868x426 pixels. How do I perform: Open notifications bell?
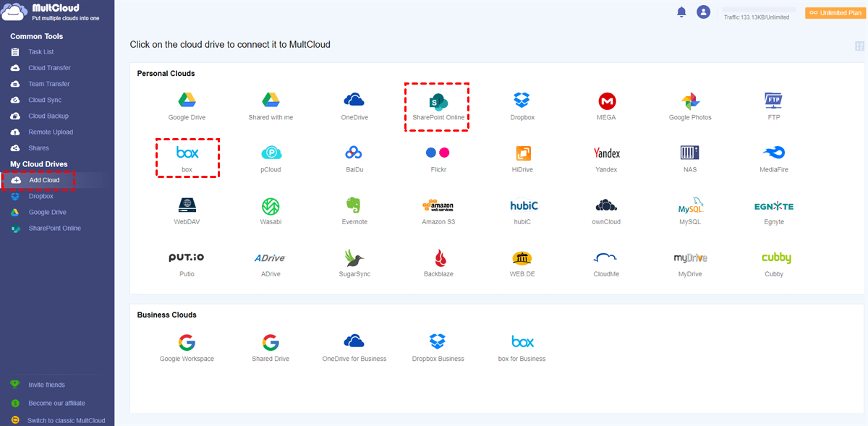[x=681, y=12]
